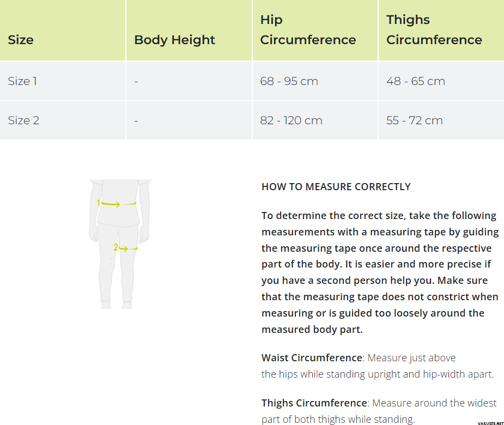Click the HOW TO MEASURE CORRECTLY heading
504x425 pixels.
336,187
